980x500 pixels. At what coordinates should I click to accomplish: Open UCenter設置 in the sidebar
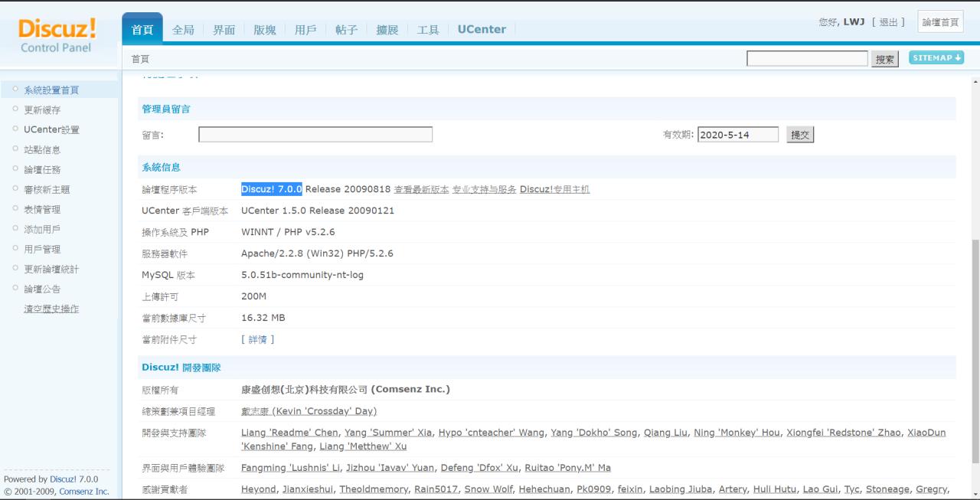(x=51, y=130)
